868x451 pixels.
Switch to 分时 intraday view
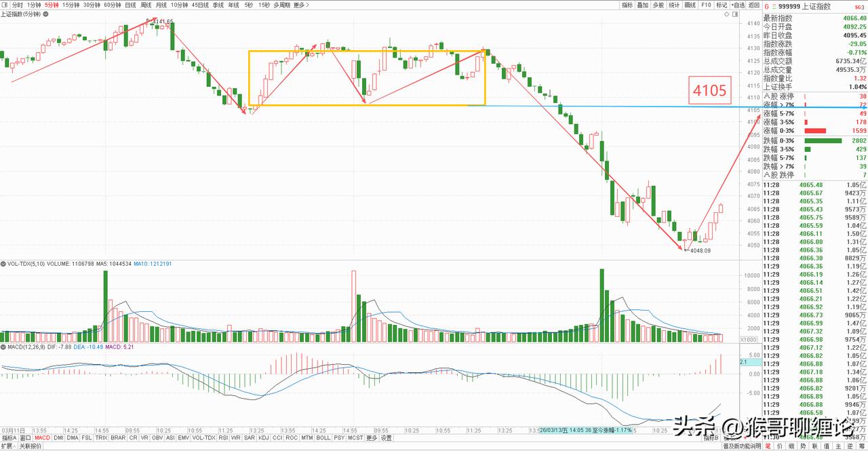coord(18,5)
